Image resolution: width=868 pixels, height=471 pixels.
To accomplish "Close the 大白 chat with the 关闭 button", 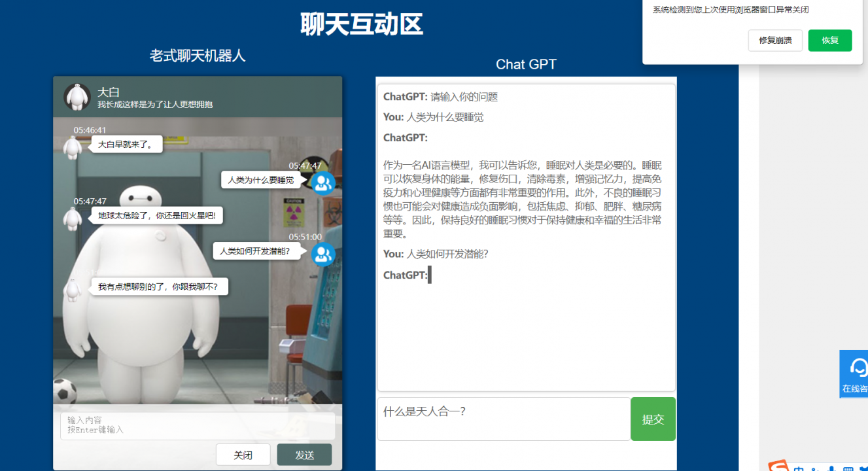I will point(243,455).
